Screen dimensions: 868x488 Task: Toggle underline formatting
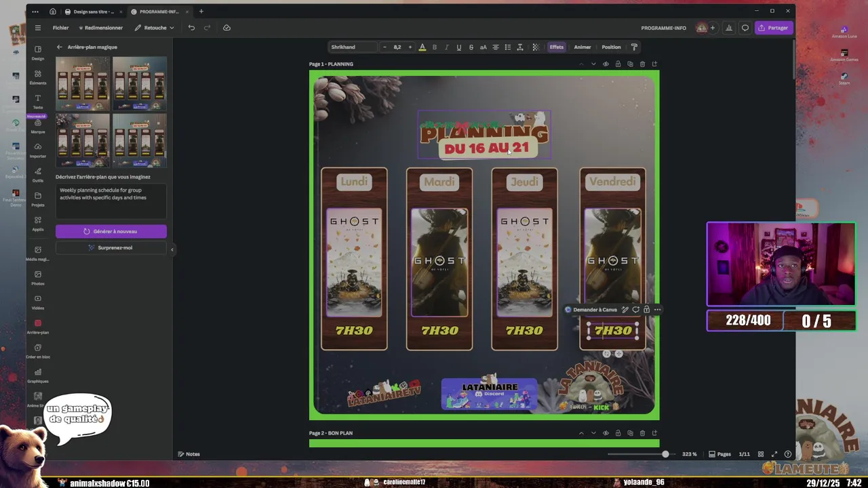coord(458,47)
